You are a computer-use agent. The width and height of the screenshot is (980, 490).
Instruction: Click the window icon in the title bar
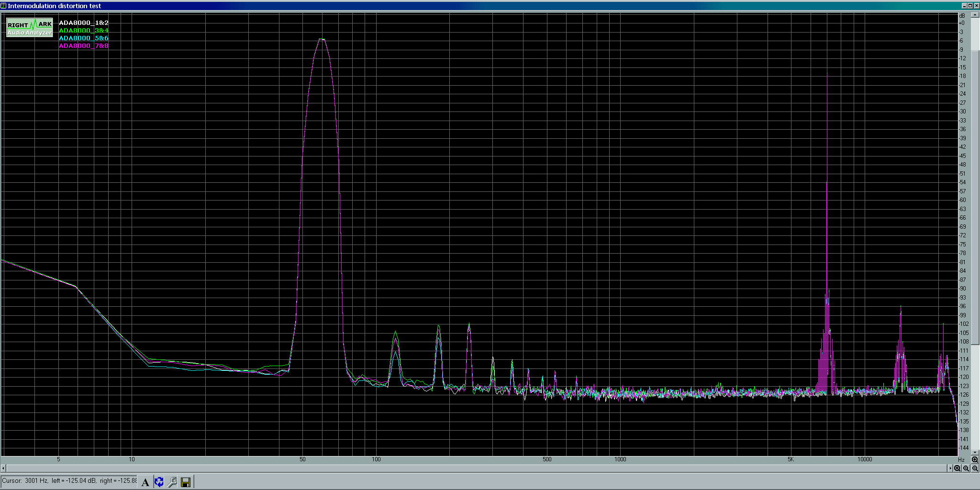pos(3,6)
